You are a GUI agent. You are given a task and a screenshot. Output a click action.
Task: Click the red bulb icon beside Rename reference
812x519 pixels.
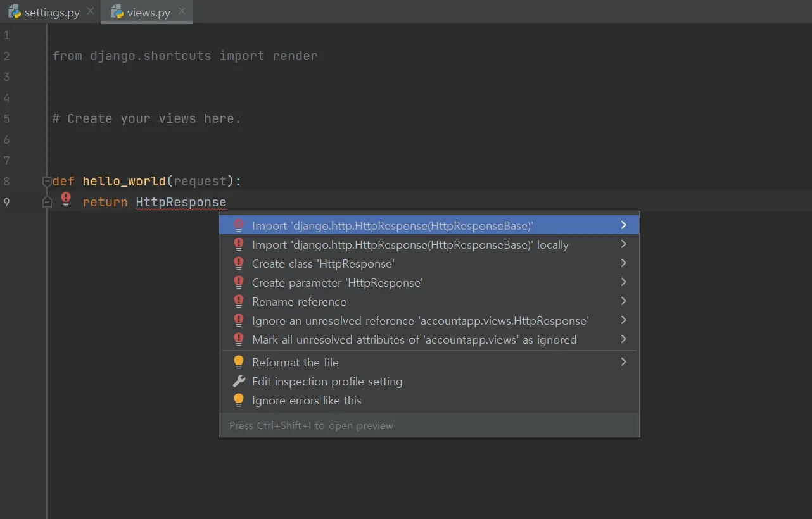point(239,301)
